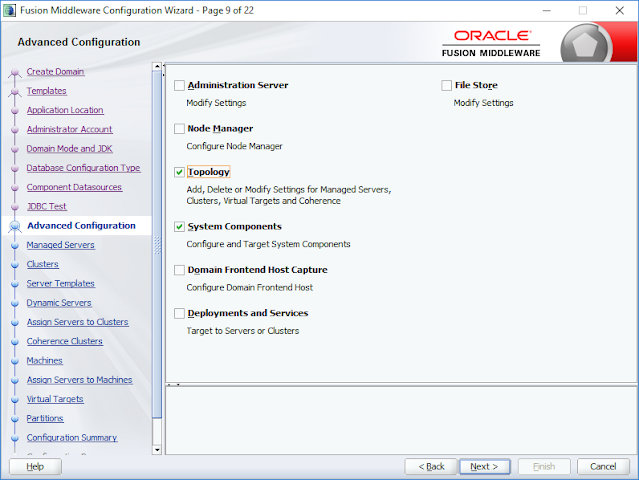This screenshot has height=480, width=639.
Task: Enable the Node Manager checkbox
Action: click(x=179, y=129)
